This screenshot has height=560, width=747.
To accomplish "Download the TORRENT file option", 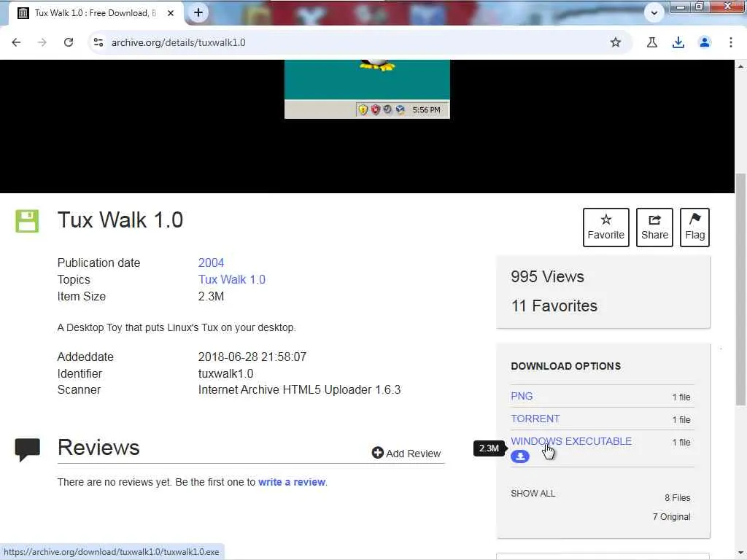I will point(535,419).
